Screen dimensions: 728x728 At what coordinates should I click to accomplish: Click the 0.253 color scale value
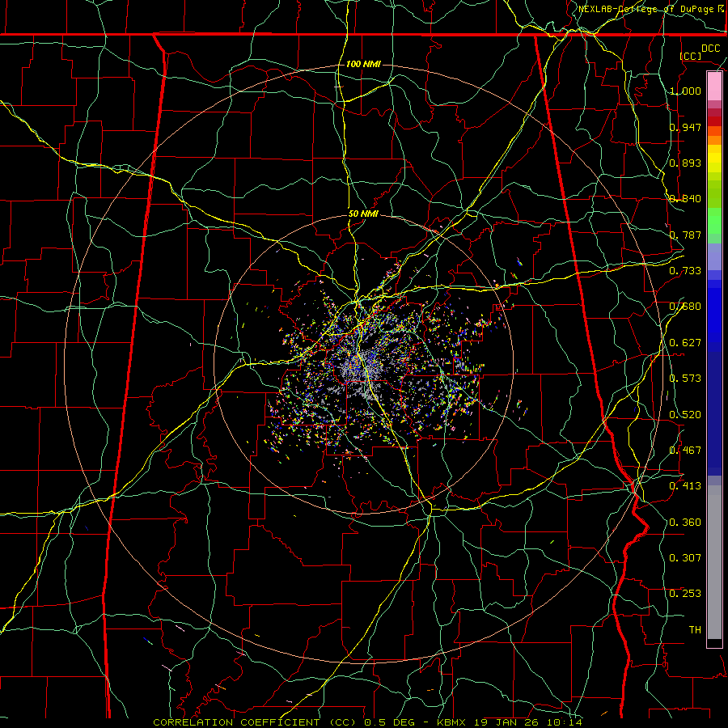(x=685, y=594)
